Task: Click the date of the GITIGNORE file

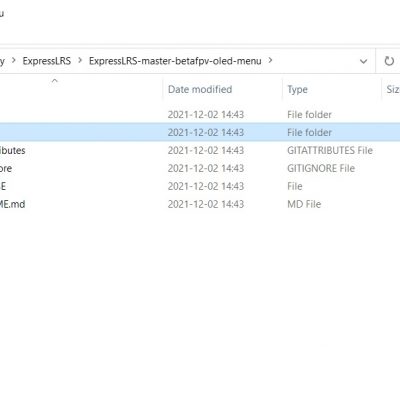Action: point(206,168)
